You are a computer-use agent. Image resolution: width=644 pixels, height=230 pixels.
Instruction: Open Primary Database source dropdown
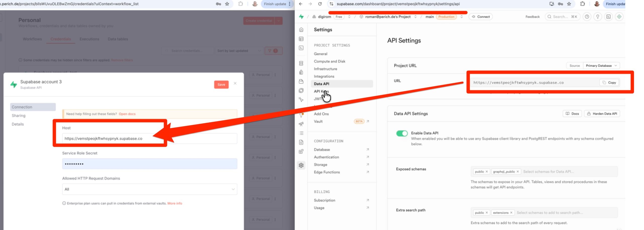click(601, 66)
